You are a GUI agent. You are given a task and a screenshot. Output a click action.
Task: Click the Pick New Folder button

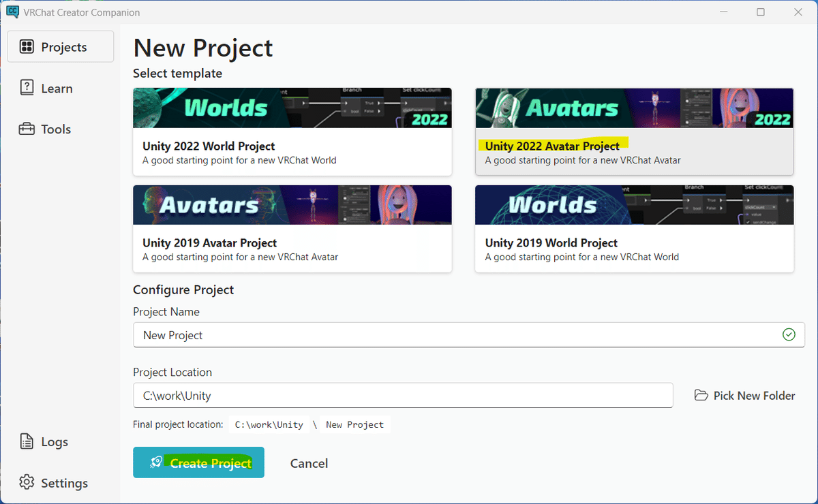pos(744,395)
